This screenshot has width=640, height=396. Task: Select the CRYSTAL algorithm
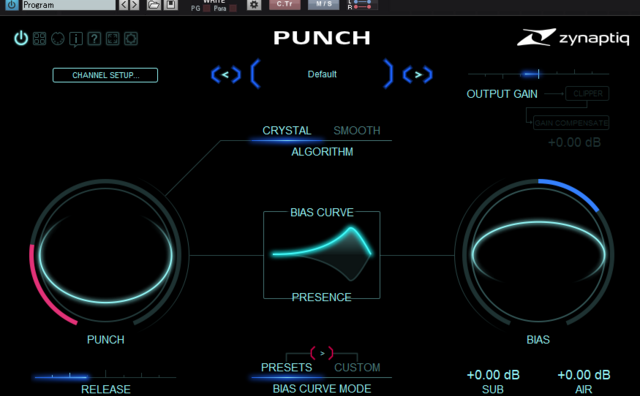[287, 131]
